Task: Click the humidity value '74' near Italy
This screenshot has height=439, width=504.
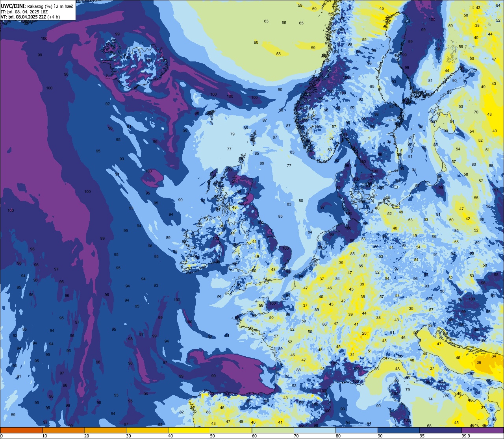Action: [x=430, y=399]
